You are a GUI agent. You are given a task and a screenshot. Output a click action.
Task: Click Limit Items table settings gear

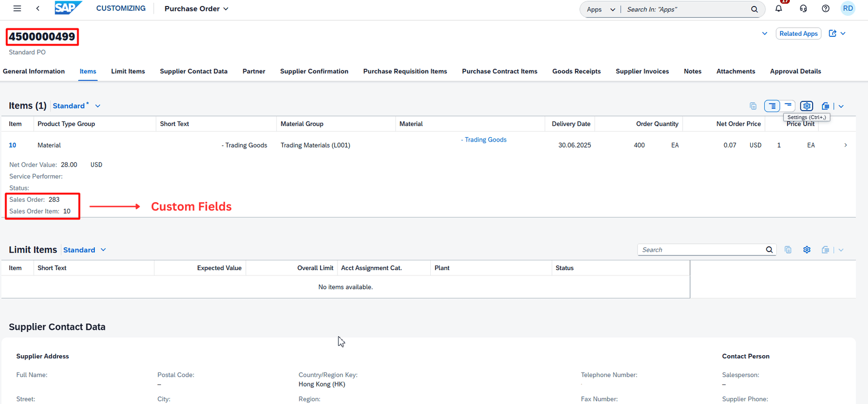(x=807, y=250)
